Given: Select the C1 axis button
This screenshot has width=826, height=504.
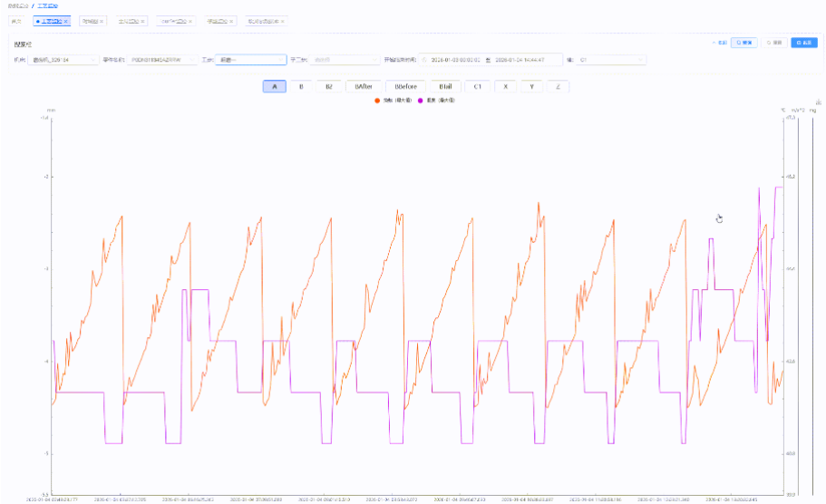Looking at the screenshot, I should point(478,86).
